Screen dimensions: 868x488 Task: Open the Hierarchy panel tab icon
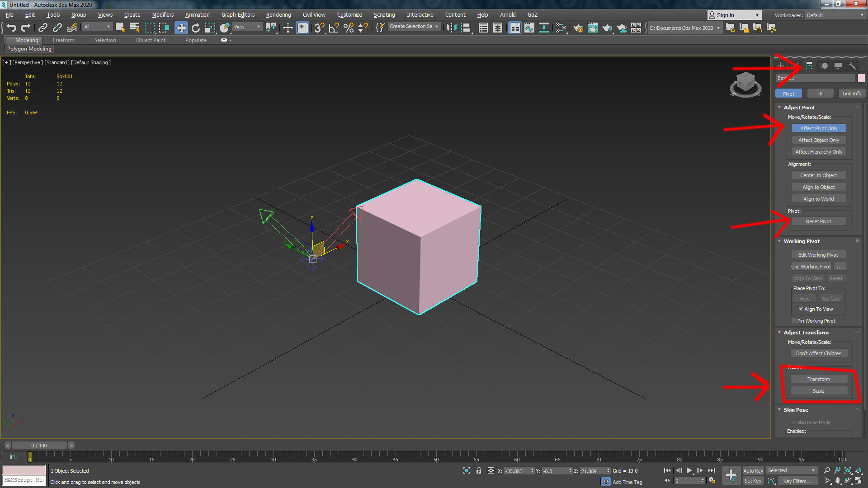(809, 66)
